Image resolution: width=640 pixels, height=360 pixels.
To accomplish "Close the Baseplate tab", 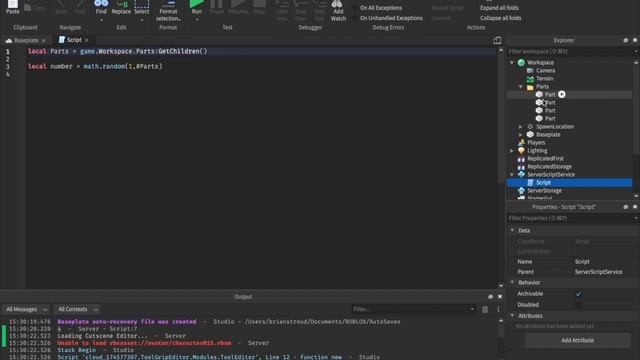I will (x=44, y=40).
